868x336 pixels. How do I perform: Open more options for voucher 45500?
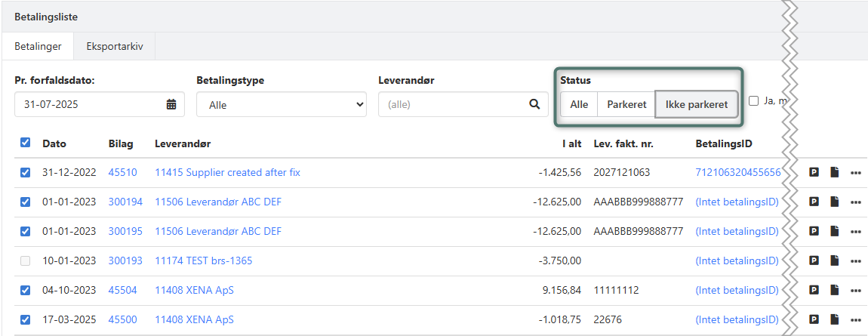[x=855, y=319]
